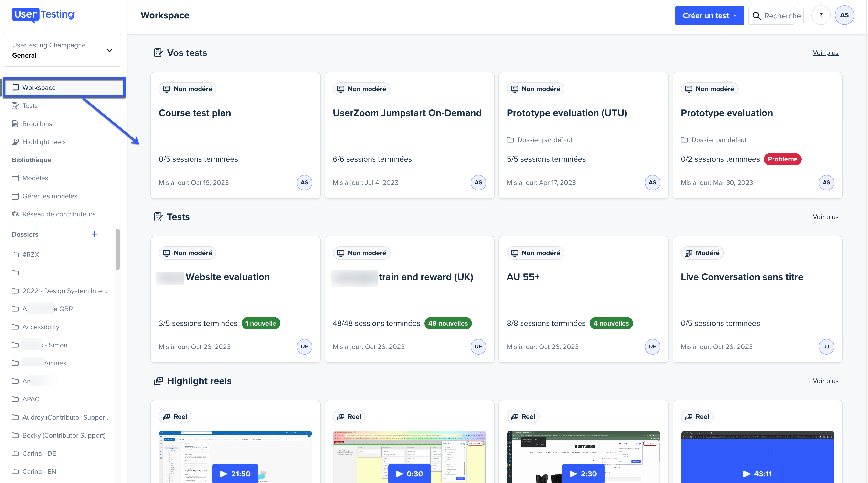Click the JJ avatar on Live Conversation card
The height and width of the screenshot is (483, 868).
point(826,346)
